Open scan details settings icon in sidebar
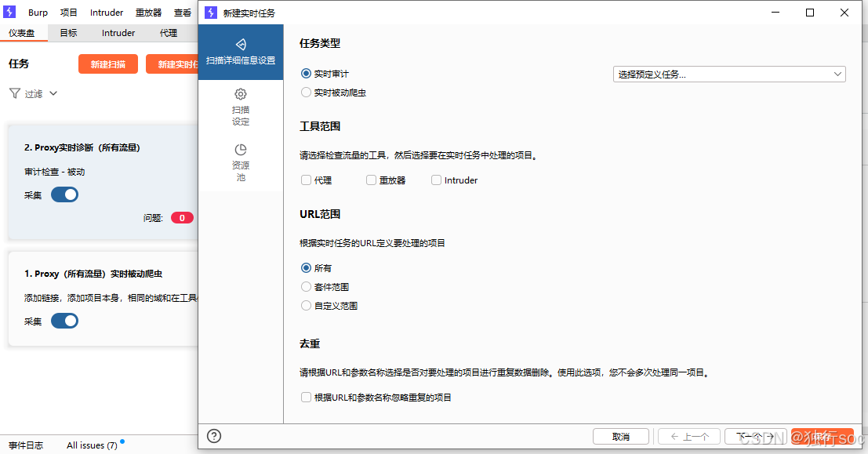Screen dimensions: 868x454 click(241, 44)
